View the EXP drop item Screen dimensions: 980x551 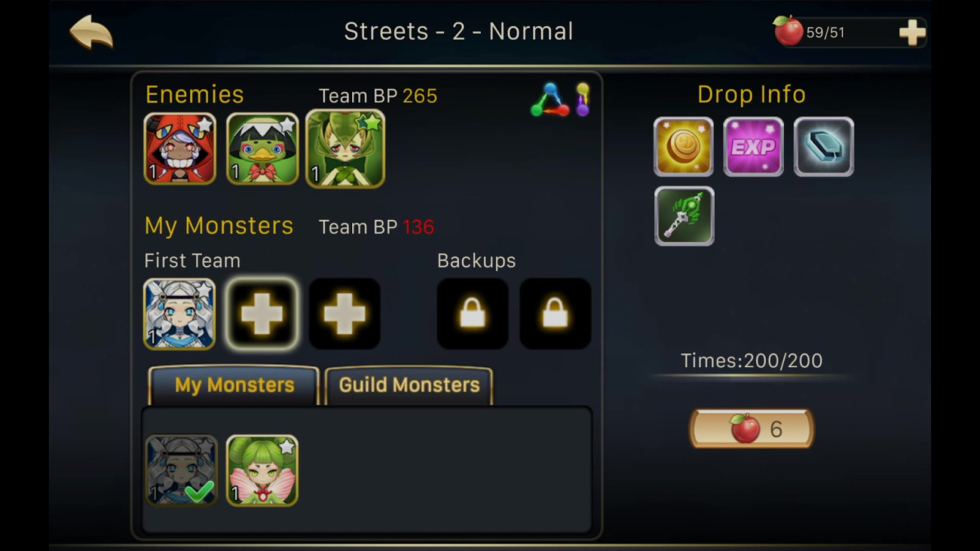coord(753,147)
